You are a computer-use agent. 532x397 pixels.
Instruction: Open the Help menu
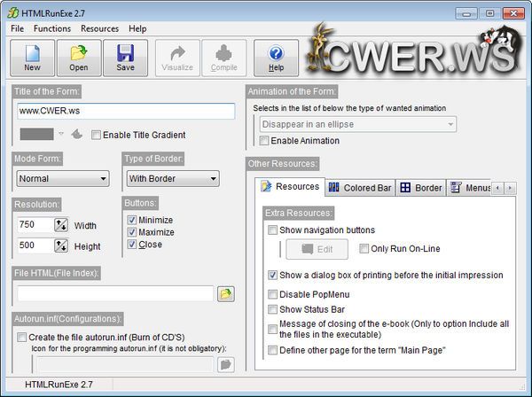pyautogui.click(x=137, y=29)
